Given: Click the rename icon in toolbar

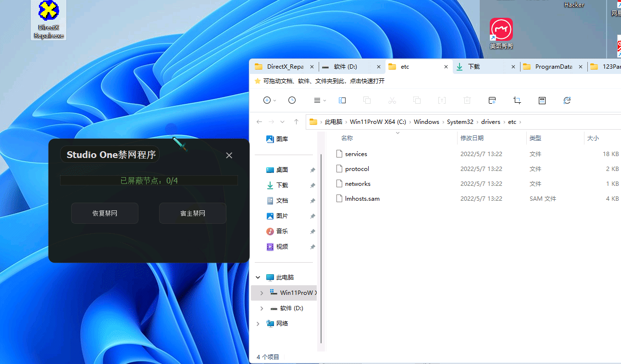Looking at the screenshot, I should pyautogui.click(x=442, y=100).
